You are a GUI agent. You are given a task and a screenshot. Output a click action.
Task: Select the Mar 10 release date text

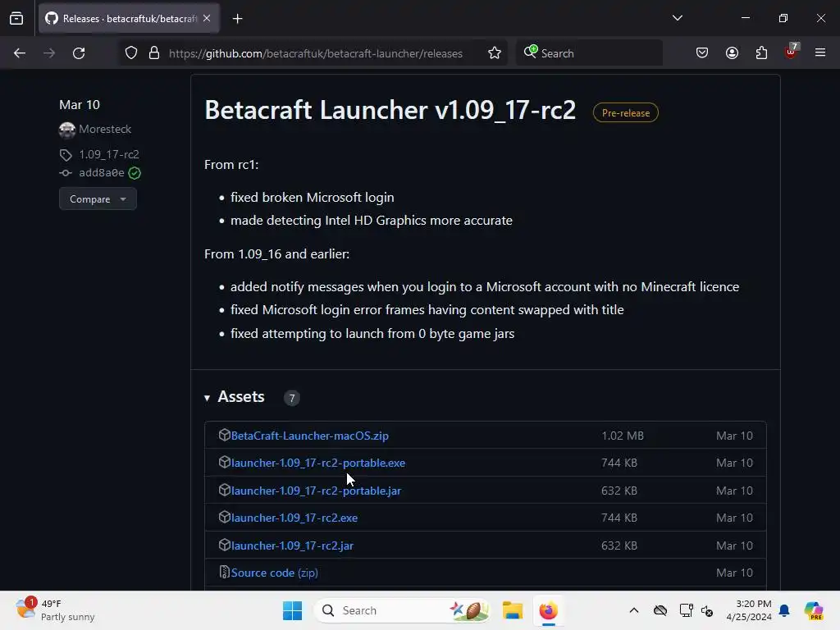pyautogui.click(x=80, y=104)
